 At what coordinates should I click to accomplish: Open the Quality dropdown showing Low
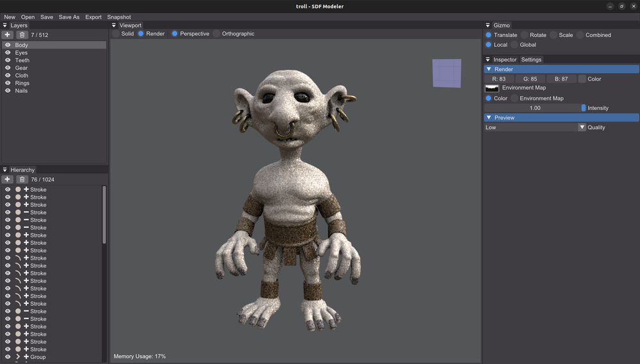tap(535, 127)
